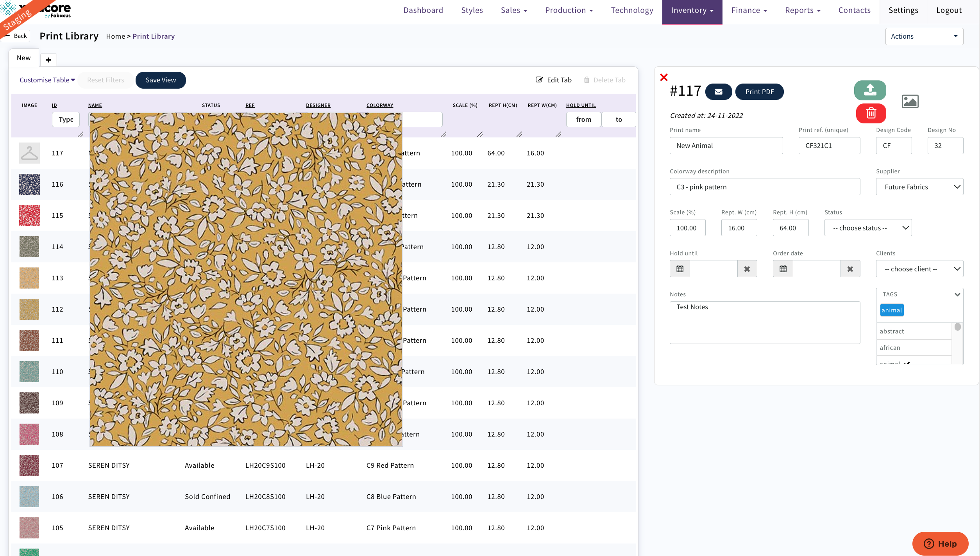Open the email envelope icon beside #117
The width and height of the screenshot is (980, 556).
[719, 91]
